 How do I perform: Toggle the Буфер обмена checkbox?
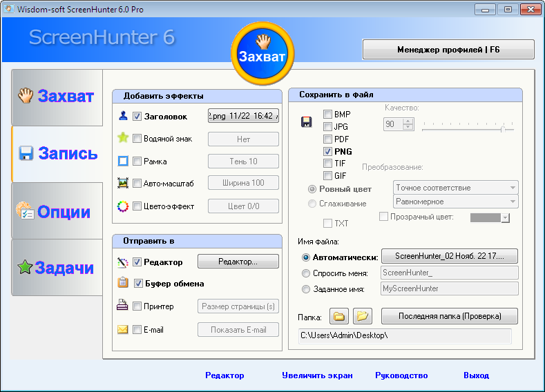[x=139, y=283]
